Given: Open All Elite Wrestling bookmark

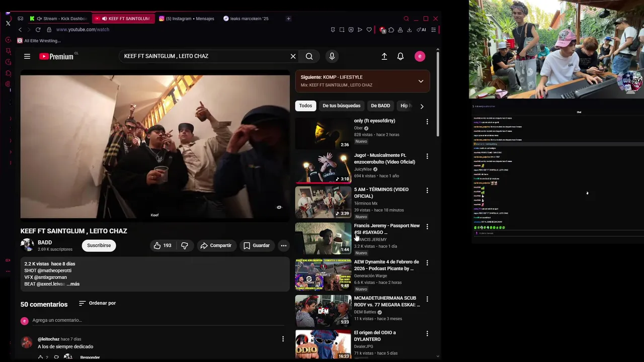Looking at the screenshot, I should coord(39,41).
